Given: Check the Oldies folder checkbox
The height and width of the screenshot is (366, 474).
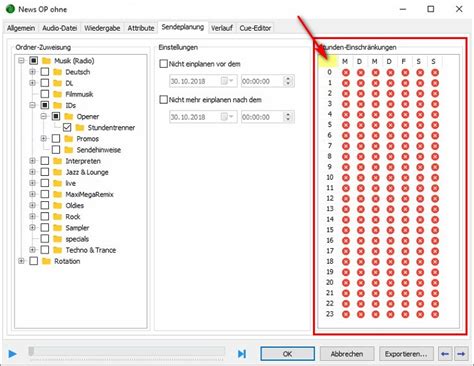Looking at the screenshot, I should 45,205.
